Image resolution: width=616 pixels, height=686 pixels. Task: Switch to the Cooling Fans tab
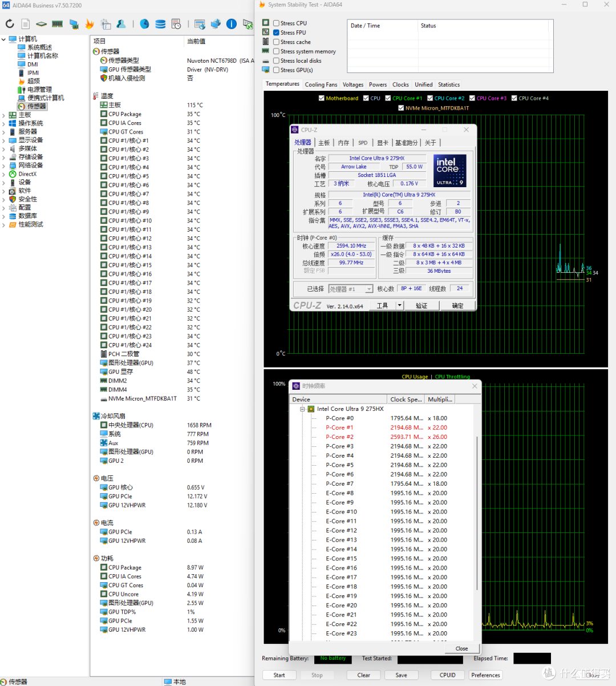point(321,84)
